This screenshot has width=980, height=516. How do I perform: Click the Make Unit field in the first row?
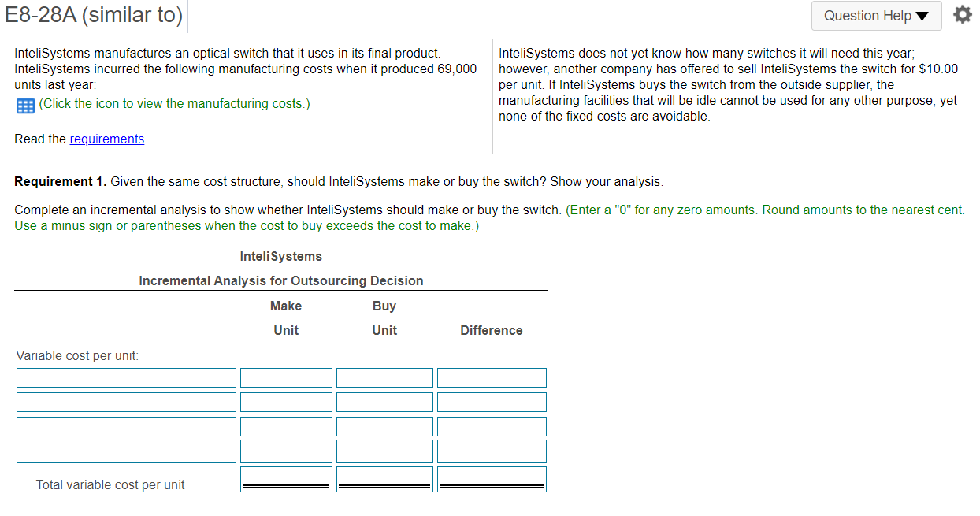[x=285, y=377]
